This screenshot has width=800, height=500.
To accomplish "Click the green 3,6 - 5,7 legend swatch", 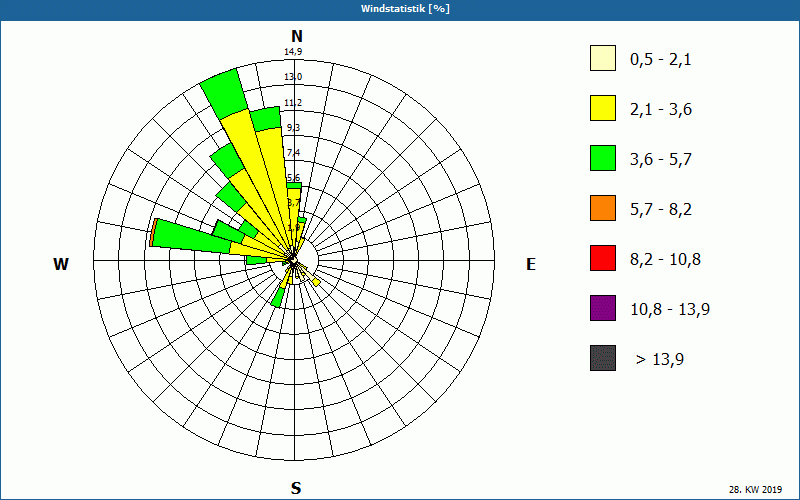I will pos(603,158).
